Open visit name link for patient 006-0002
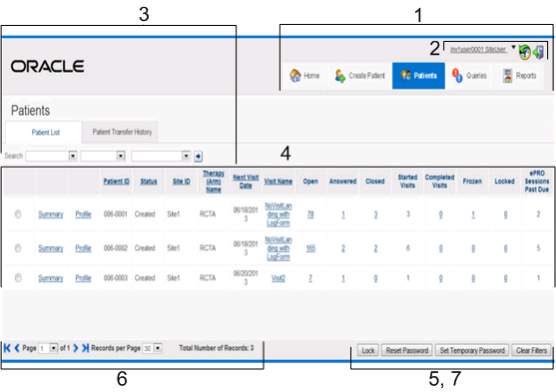 (278, 248)
